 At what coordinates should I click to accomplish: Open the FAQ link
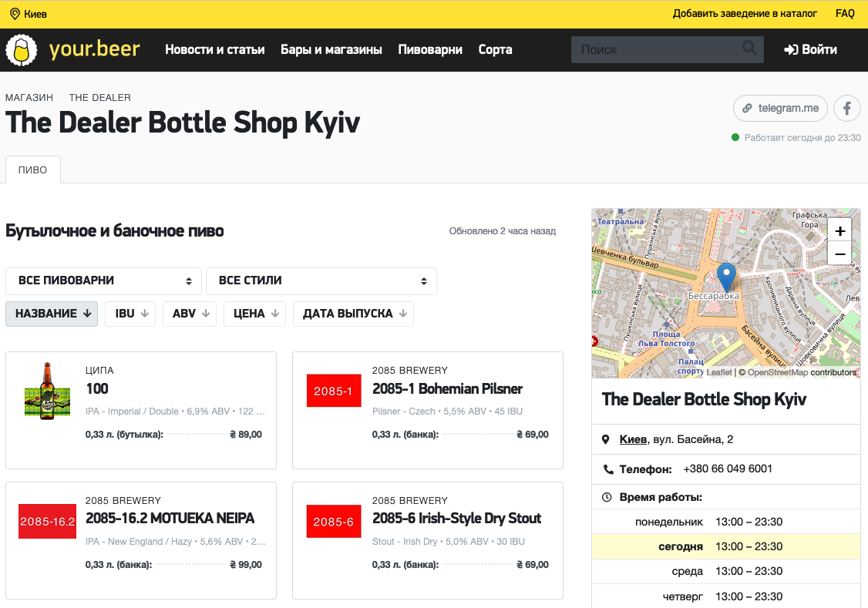(x=845, y=14)
